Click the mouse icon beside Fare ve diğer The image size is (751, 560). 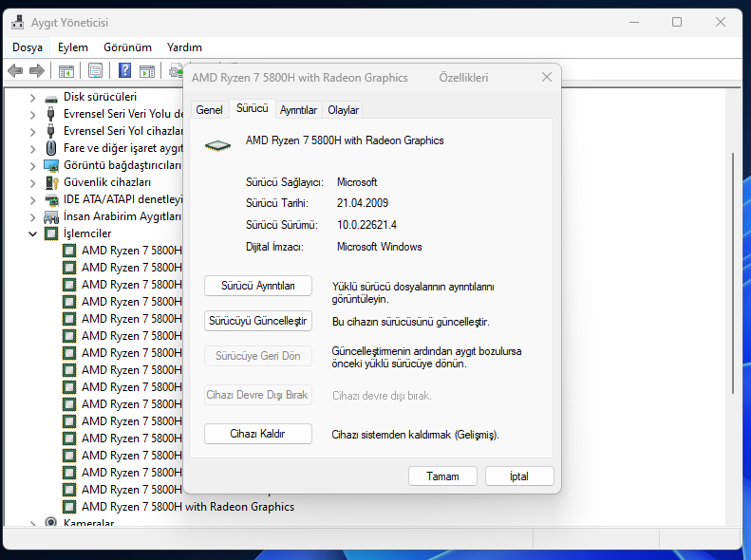coord(51,148)
